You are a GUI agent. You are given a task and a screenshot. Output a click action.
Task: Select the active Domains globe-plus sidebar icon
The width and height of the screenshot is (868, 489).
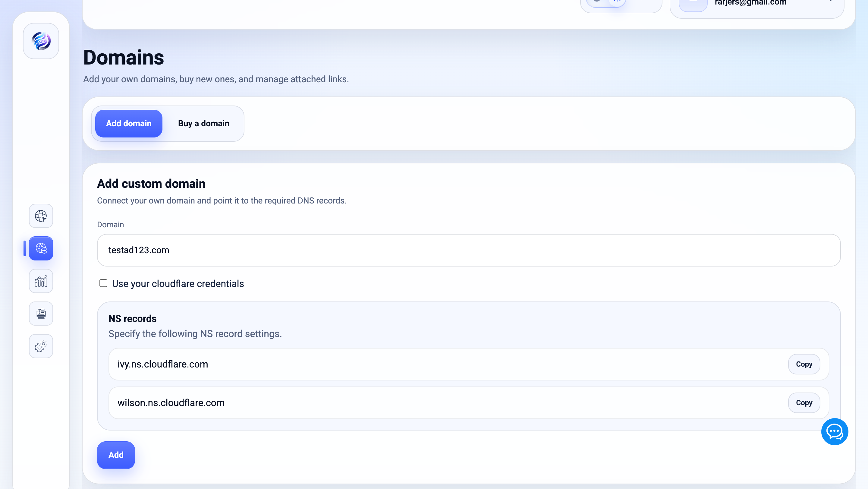[x=41, y=249]
